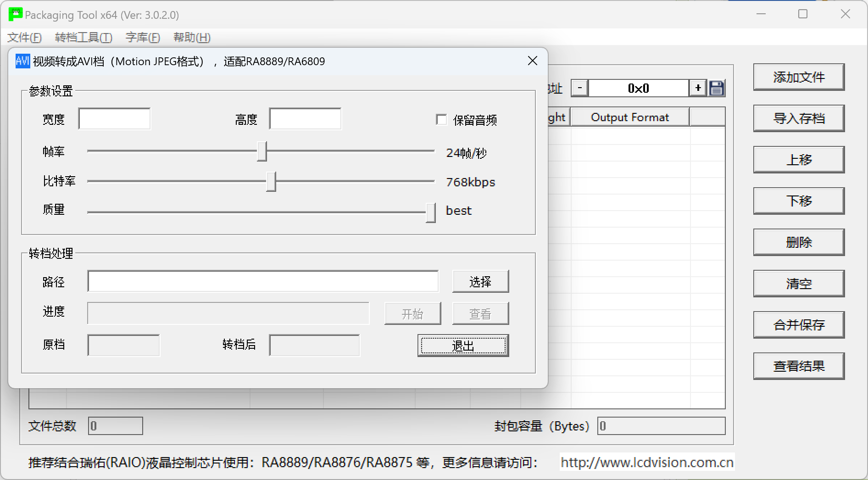
Task: Open the 字库(F) menu
Action: 143,37
